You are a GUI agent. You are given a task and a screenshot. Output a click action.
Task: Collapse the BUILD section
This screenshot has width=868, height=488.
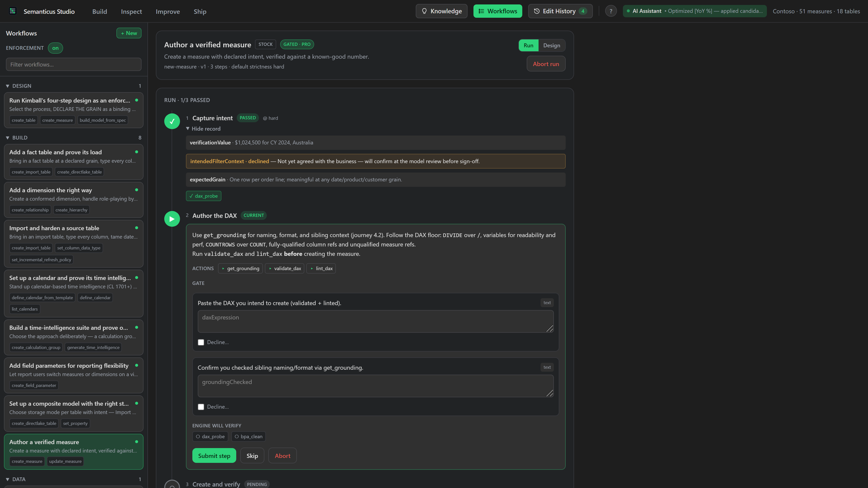click(7, 138)
